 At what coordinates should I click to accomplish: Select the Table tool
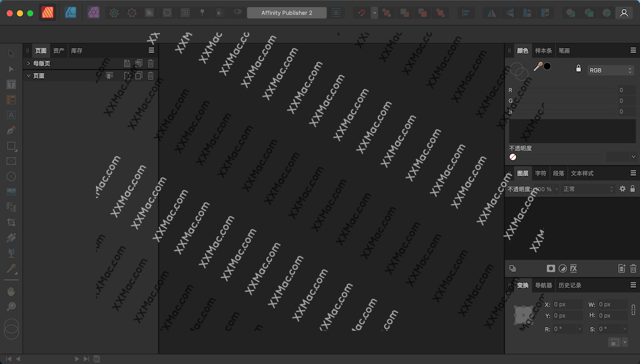11,100
